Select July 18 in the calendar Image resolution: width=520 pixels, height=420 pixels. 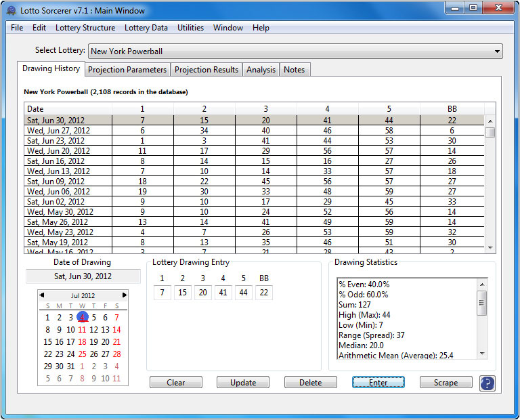[x=82, y=342]
